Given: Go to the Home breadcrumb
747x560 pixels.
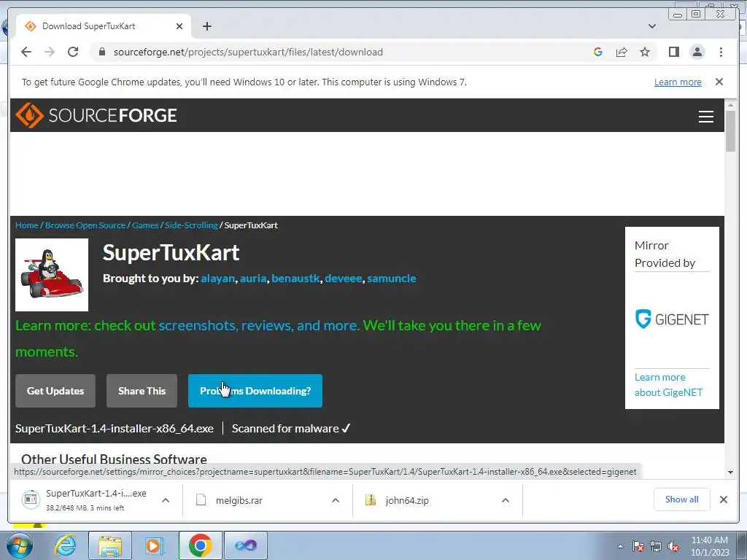Looking at the screenshot, I should click(27, 225).
